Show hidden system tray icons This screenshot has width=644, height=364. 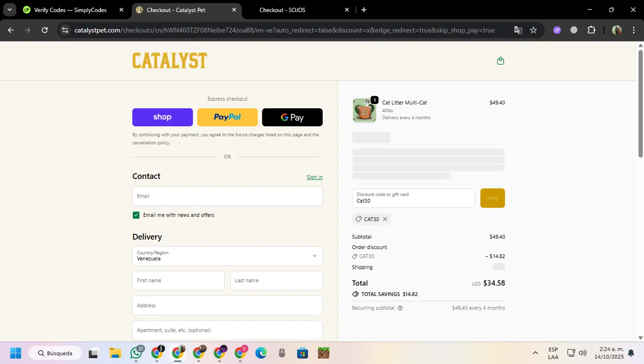[x=535, y=353]
